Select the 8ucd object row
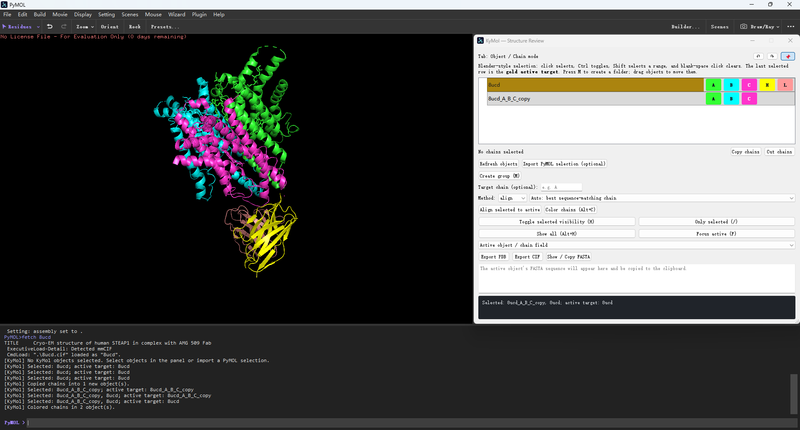The height and width of the screenshot is (430, 800). [595, 85]
